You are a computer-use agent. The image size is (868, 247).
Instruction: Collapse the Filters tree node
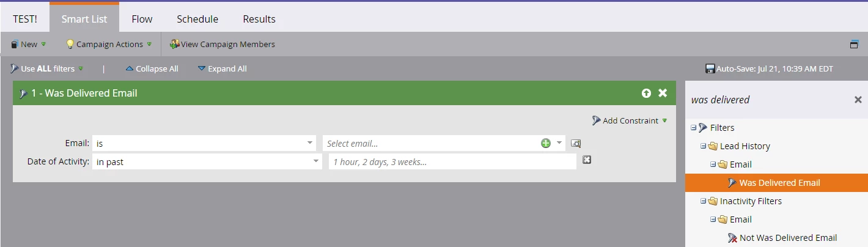(x=693, y=128)
